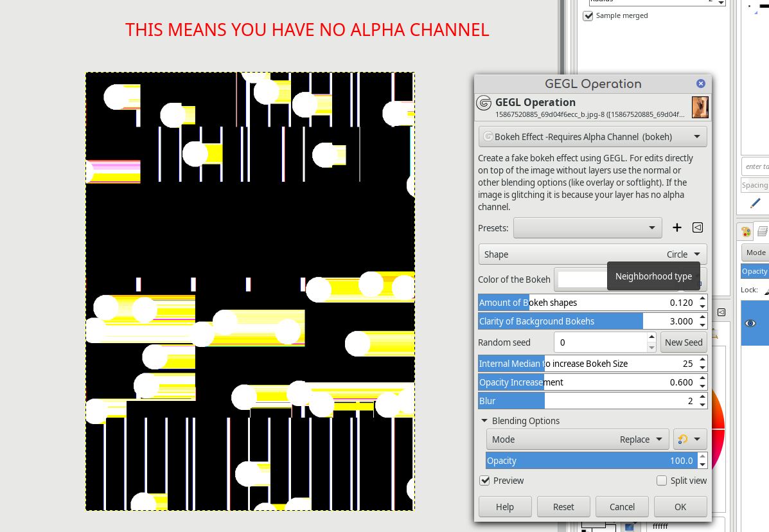Click the brush tag filter input field
The image size is (769, 532).
pyautogui.click(x=756, y=166)
